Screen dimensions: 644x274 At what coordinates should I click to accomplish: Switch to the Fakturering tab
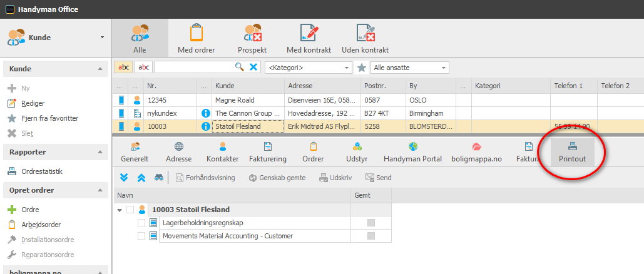click(268, 152)
